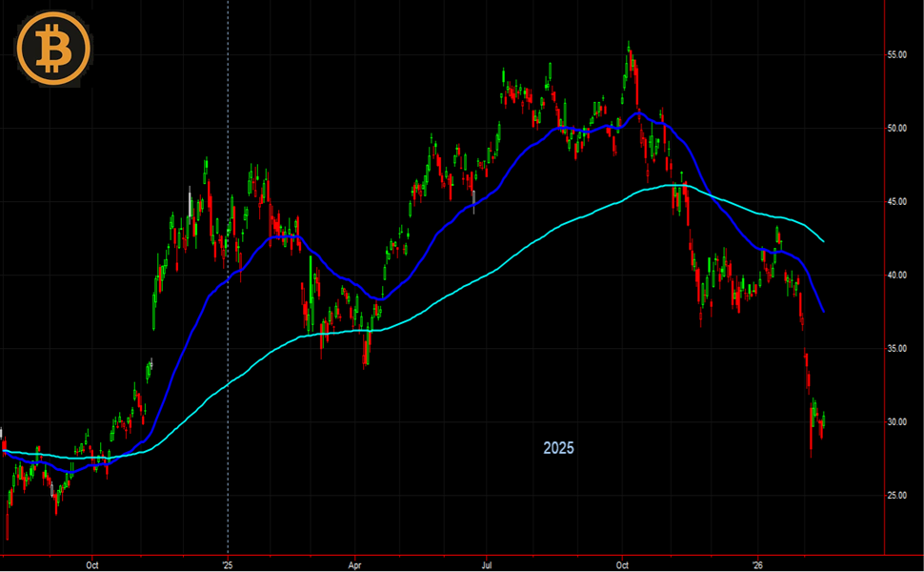
Task: Click the most recent candlestick near 30.00
Action: click(x=822, y=421)
